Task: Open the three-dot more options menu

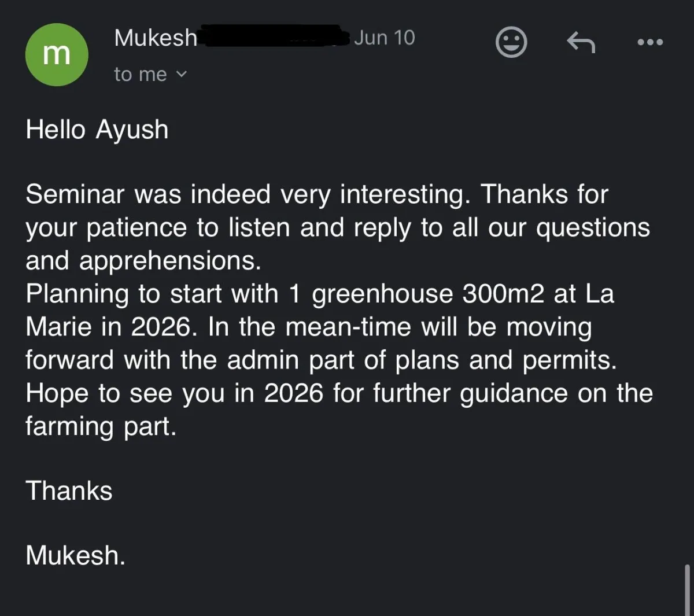Action: [650, 42]
